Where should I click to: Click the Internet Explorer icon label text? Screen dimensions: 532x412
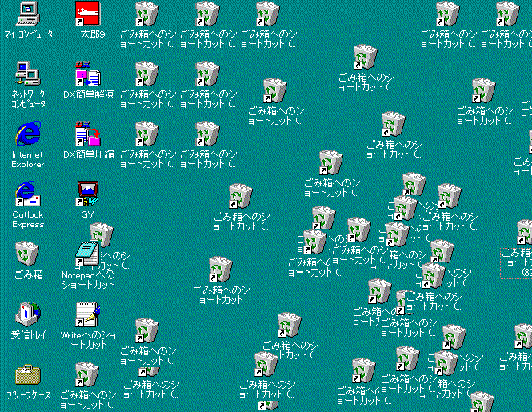[x=28, y=159]
